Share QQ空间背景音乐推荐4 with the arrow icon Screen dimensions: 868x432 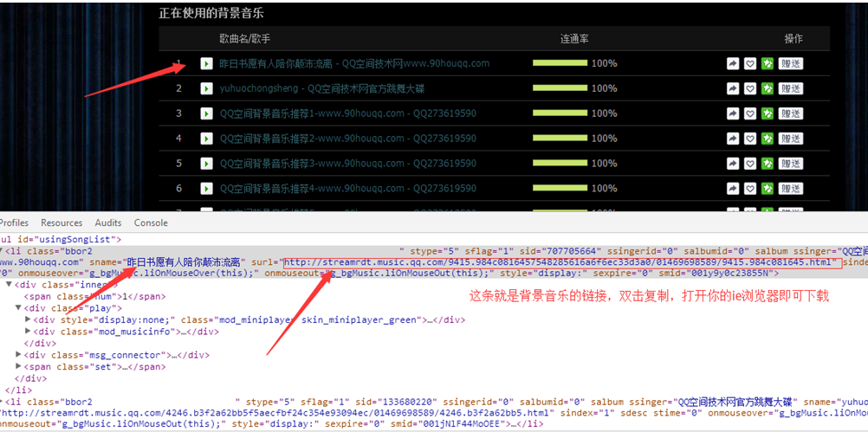(x=732, y=189)
